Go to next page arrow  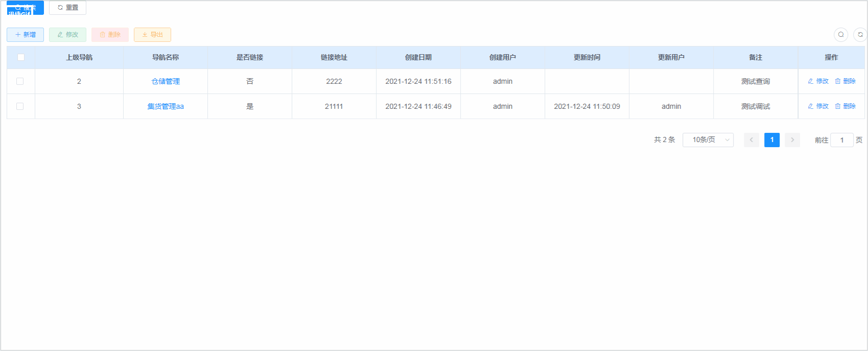792,140
